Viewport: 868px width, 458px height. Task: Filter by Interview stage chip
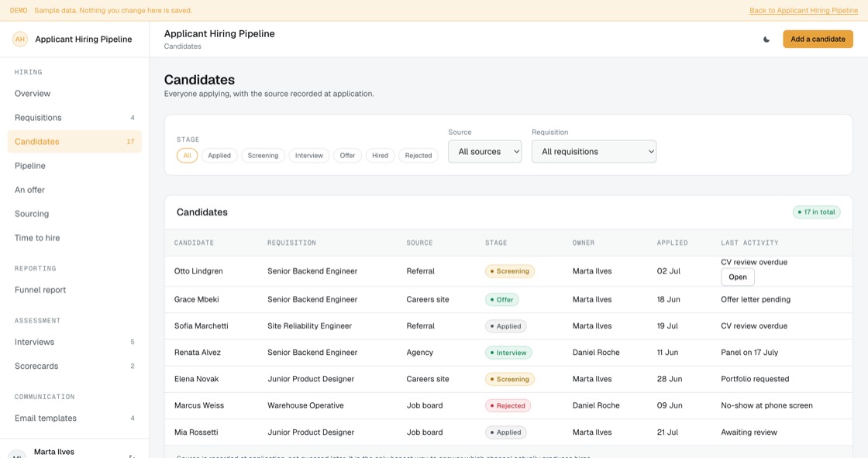[309, 156]
